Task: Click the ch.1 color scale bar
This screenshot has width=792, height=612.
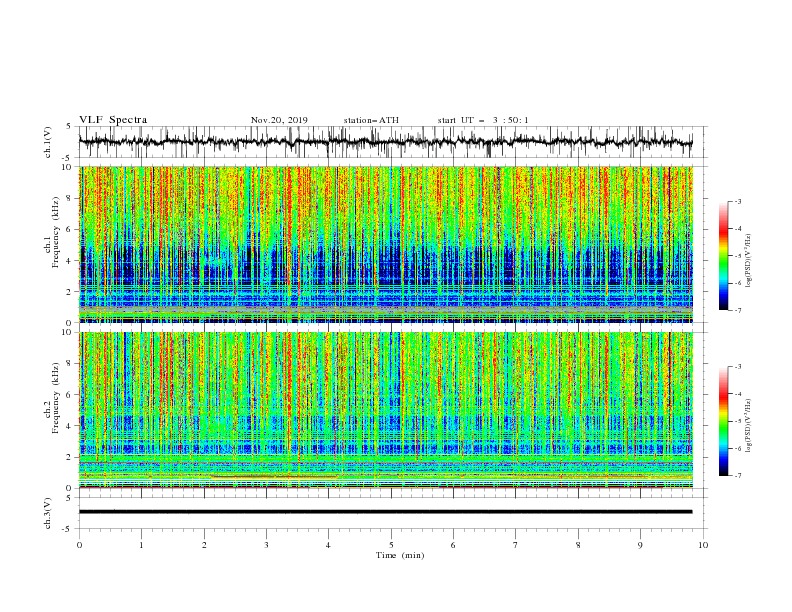Action: pyautogui.click(x=723, y=256)
